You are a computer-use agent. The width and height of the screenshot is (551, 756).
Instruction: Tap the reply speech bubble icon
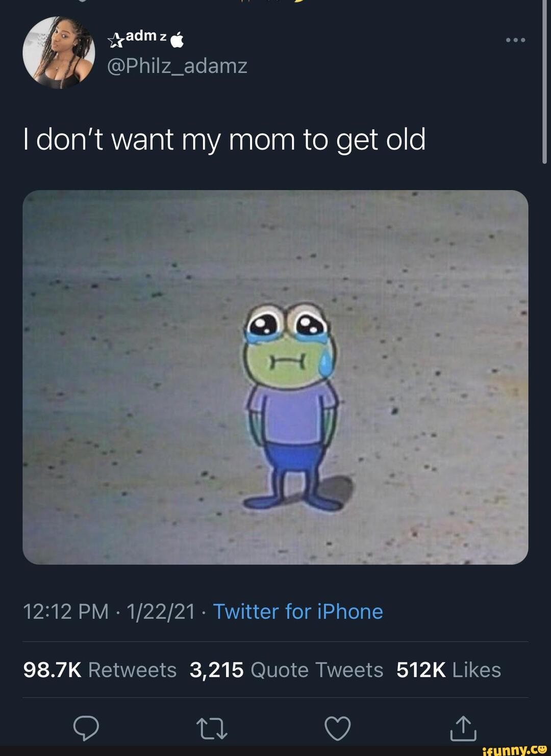(x=86, y=728)
